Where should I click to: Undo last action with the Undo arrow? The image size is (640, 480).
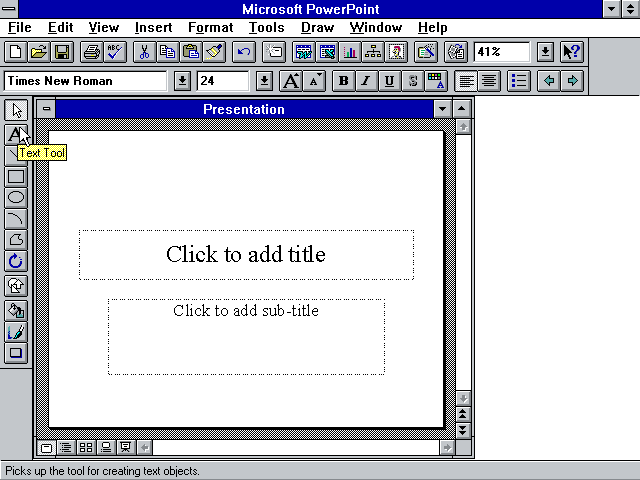(x=244, y=52)
